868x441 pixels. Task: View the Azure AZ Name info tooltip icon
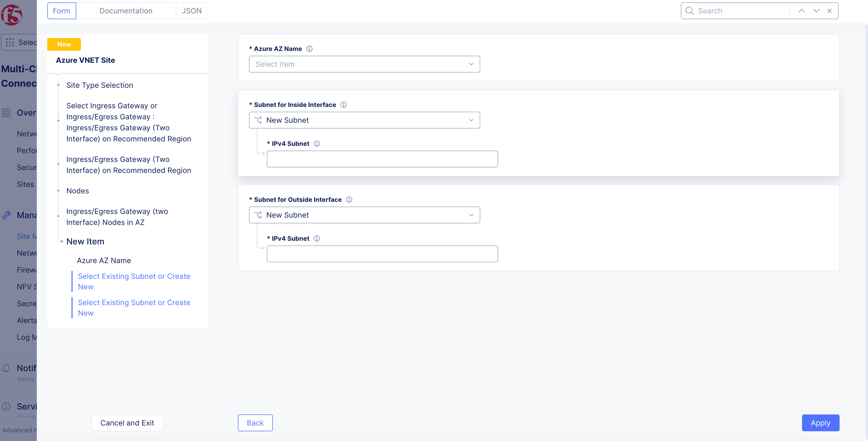(x=309, y=49)
